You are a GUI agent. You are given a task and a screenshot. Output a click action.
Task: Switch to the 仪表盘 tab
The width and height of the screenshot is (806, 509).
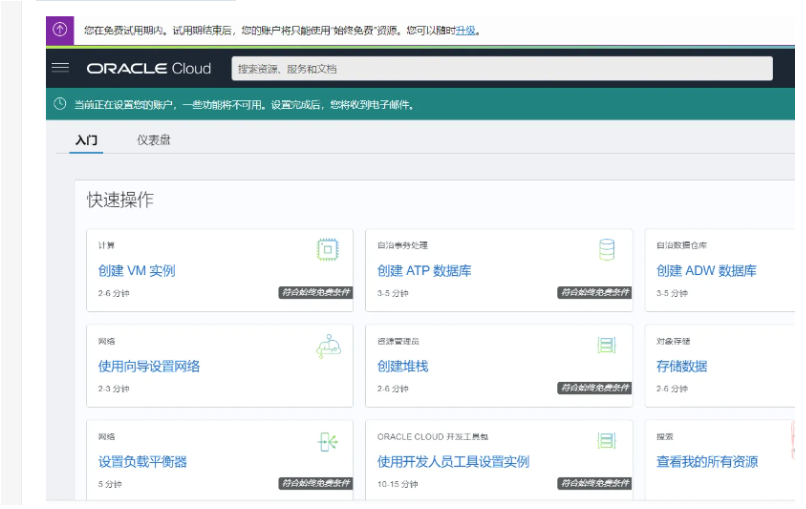[x=153, y=140]
